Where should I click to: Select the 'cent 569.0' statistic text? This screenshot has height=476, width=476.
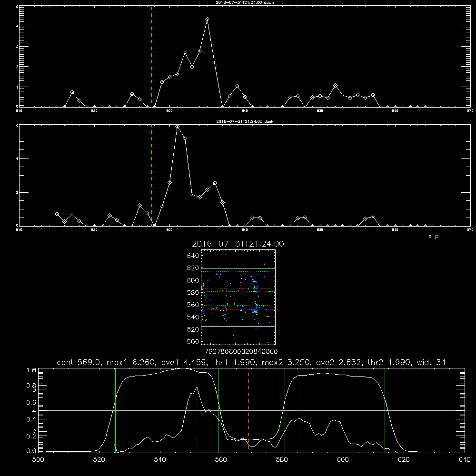point(79,362)
